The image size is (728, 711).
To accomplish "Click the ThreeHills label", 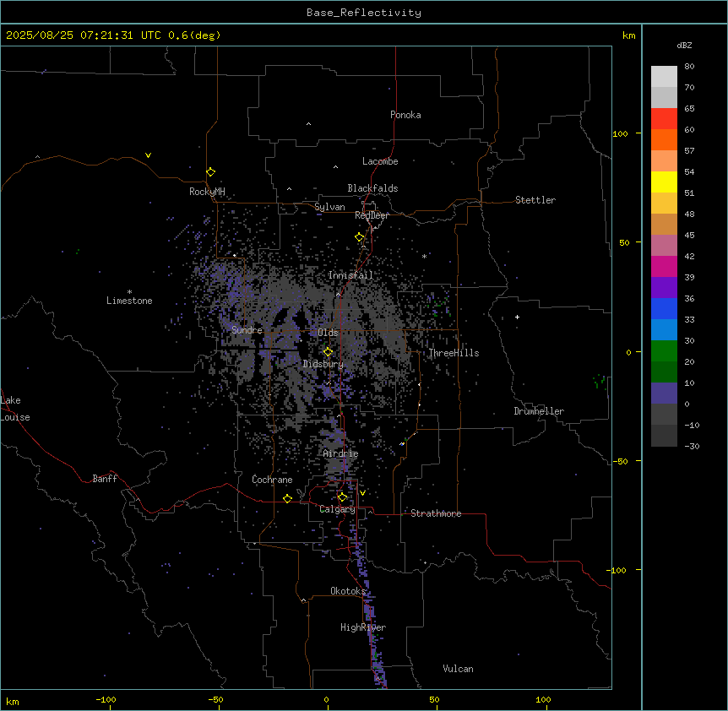I will click(x=454, y=353).
